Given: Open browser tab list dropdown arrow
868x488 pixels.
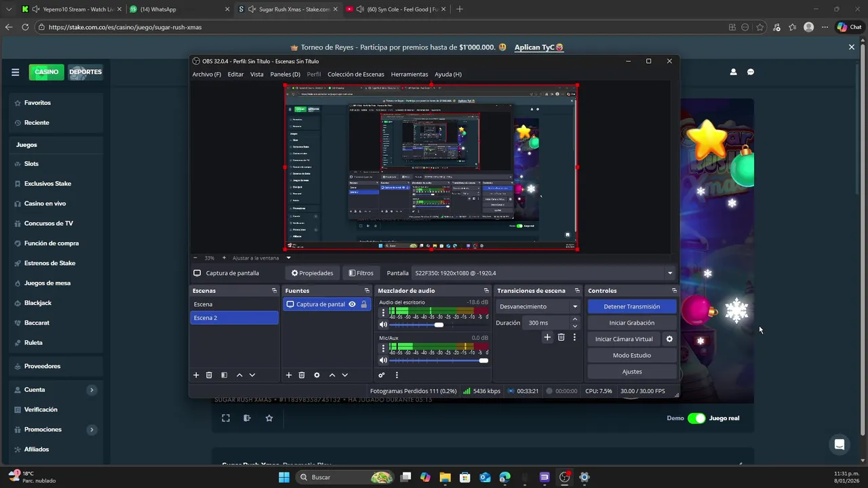Looking at the screenshot, I should click(x=7, y=9).
